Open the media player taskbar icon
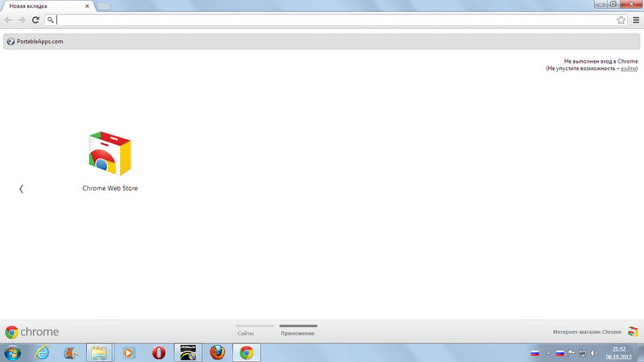This screenshot has width=644, height=362. (129, 353)
